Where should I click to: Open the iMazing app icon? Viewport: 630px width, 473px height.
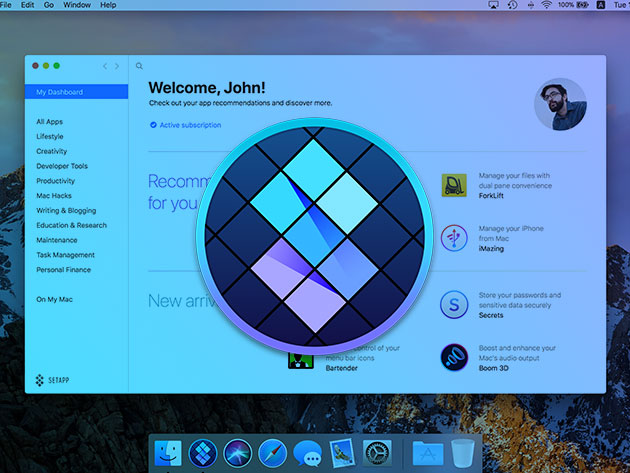[x=454, y=238]
